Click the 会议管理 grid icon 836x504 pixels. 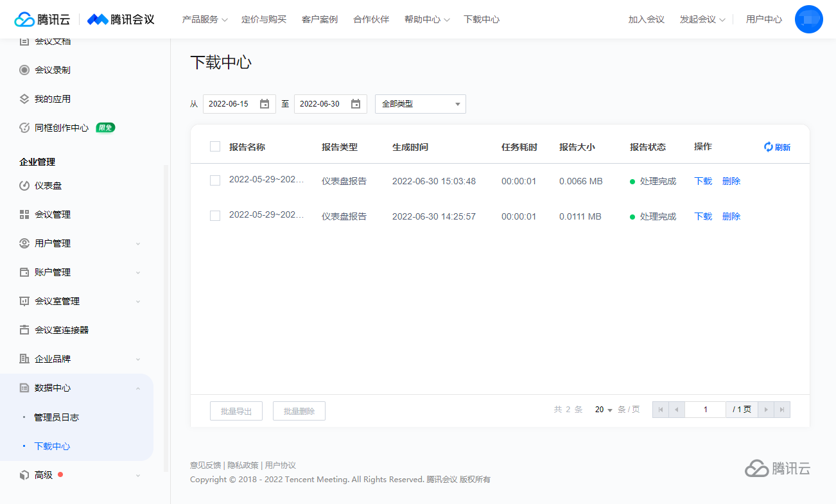(24, 214)
